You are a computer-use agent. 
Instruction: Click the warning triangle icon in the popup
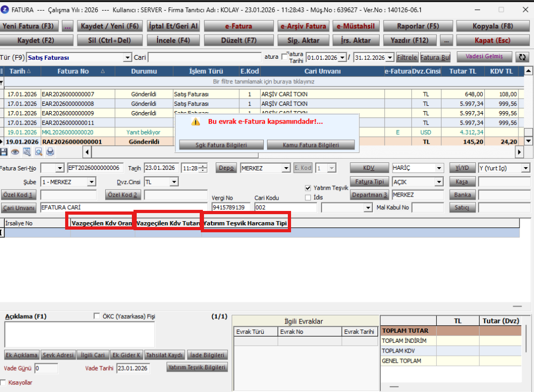coord(195,122)
